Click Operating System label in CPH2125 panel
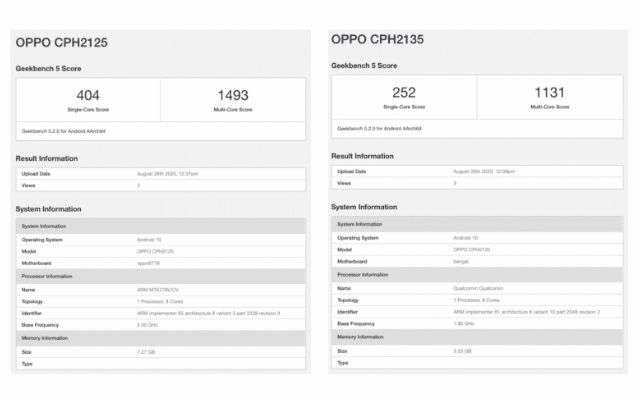Image resolution: width=640 pixels, height=400 pixels. click(42, 240)
